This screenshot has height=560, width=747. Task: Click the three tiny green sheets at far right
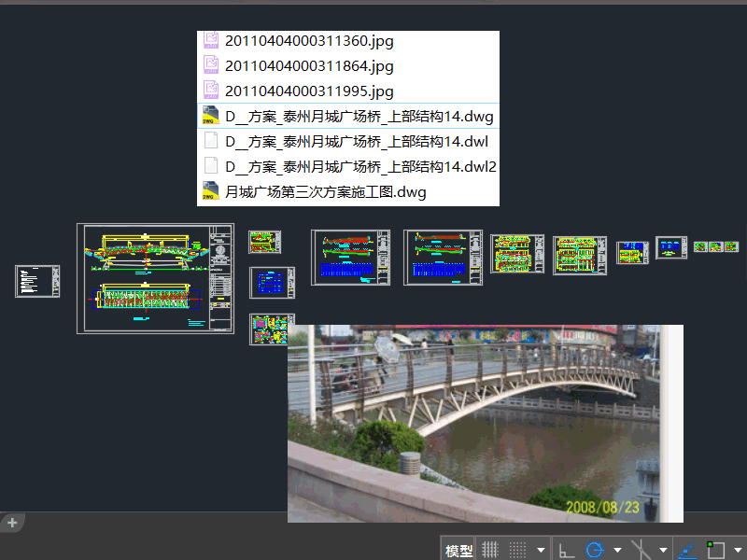point(715,246)
